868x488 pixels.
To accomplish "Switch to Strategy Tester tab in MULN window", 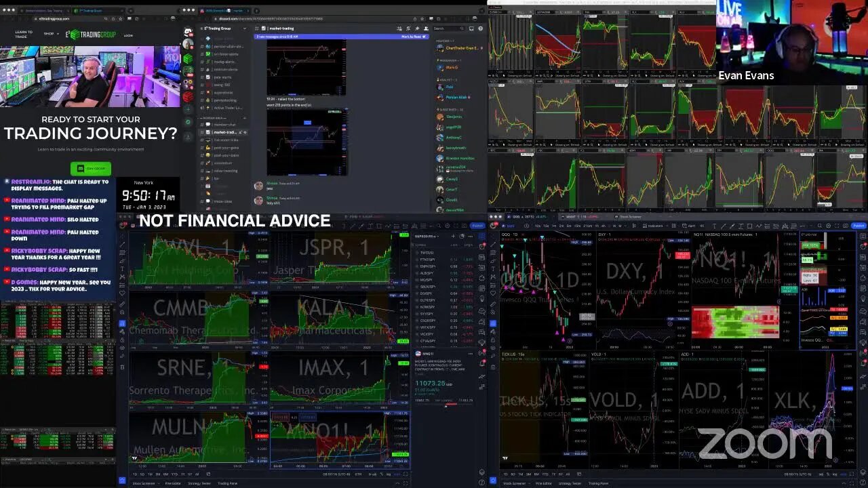I will point(199,483).
